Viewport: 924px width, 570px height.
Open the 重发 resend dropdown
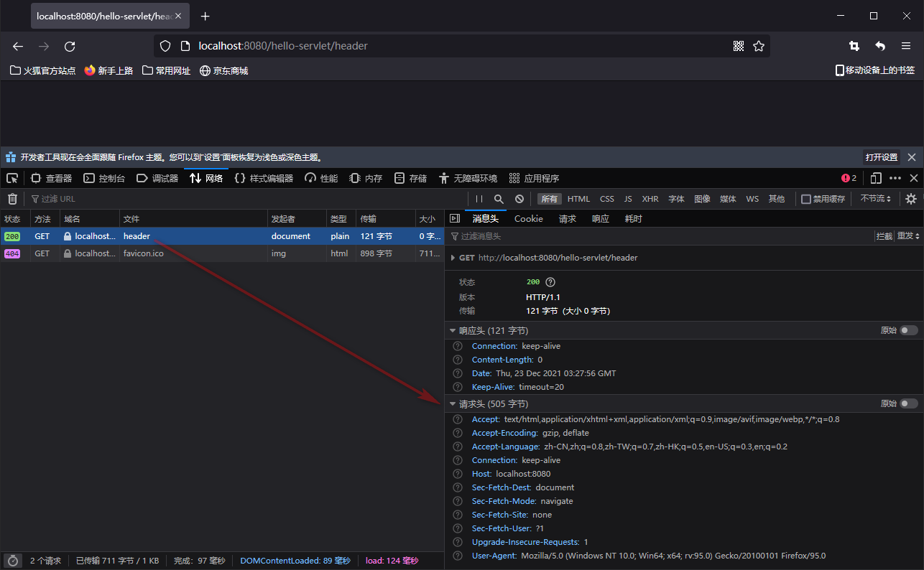pos(908,235)
